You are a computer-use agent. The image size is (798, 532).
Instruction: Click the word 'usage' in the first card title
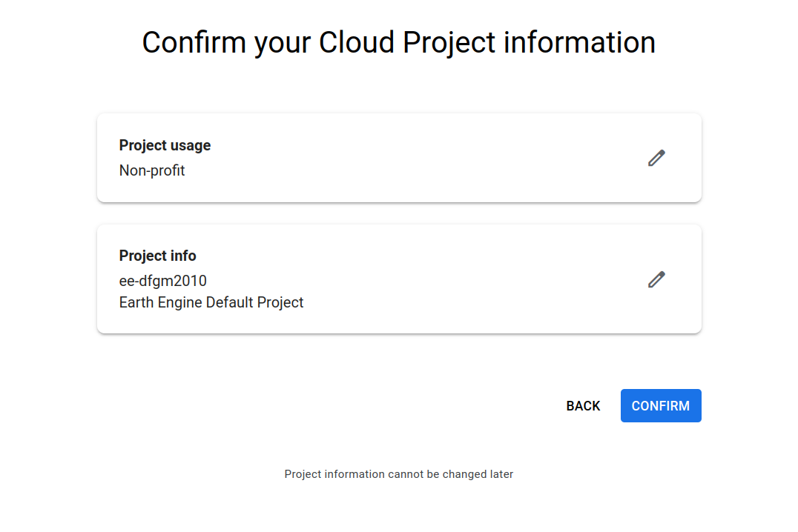[x=190, y=145]
